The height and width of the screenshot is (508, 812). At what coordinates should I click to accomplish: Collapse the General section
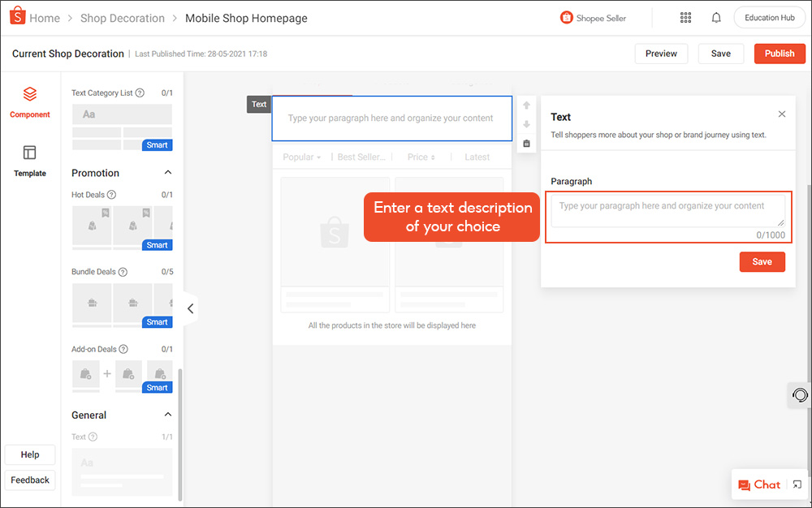pos(168,415)
